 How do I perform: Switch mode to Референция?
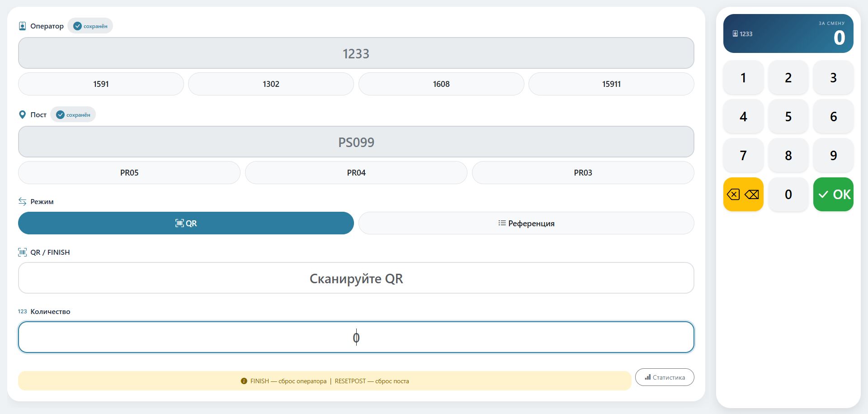pyautogui.click(x=526, y=223)
